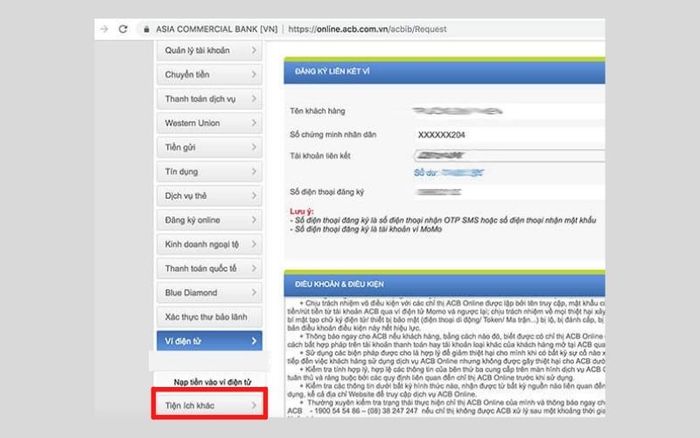Click the online.acb.com.vn address bar URL
Viewport: 700px width, 438px height.
367,29
